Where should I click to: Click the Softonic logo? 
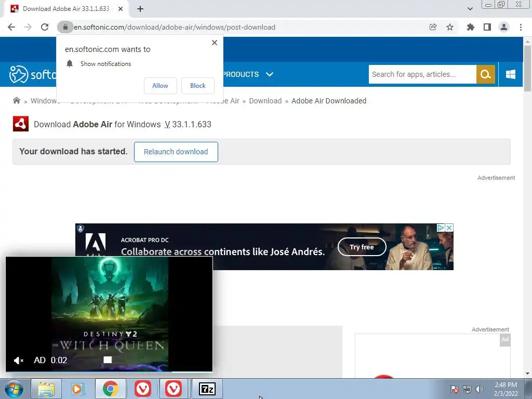pyautogui.click(x=33, y=74)
